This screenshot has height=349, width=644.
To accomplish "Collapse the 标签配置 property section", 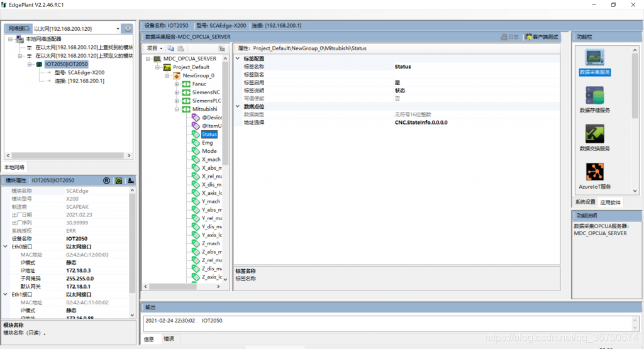I will click(237, 58).
